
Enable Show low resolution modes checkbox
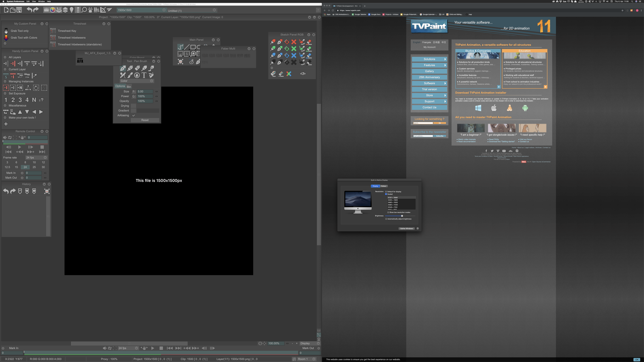coord(388,212)
